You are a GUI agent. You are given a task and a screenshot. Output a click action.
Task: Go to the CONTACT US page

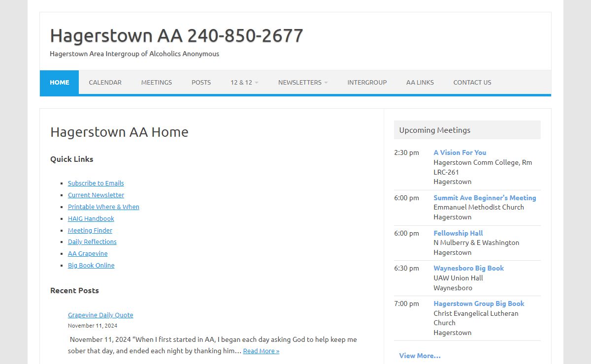point(472,82)
